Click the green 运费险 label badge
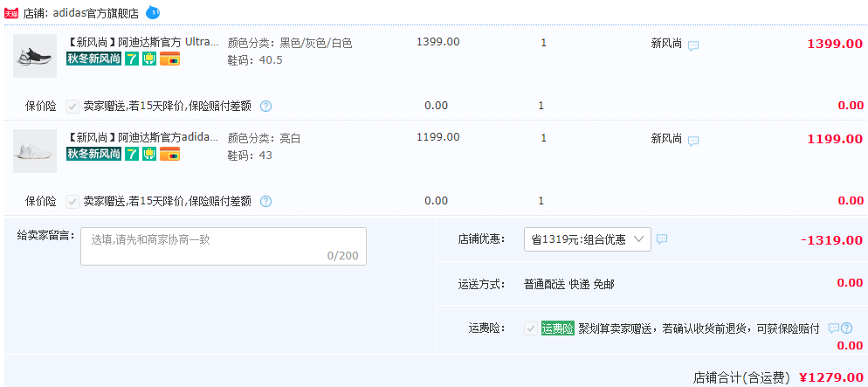The height and width of the screenshot is (387, 868). pyautogui.click(x=558, y=328)
